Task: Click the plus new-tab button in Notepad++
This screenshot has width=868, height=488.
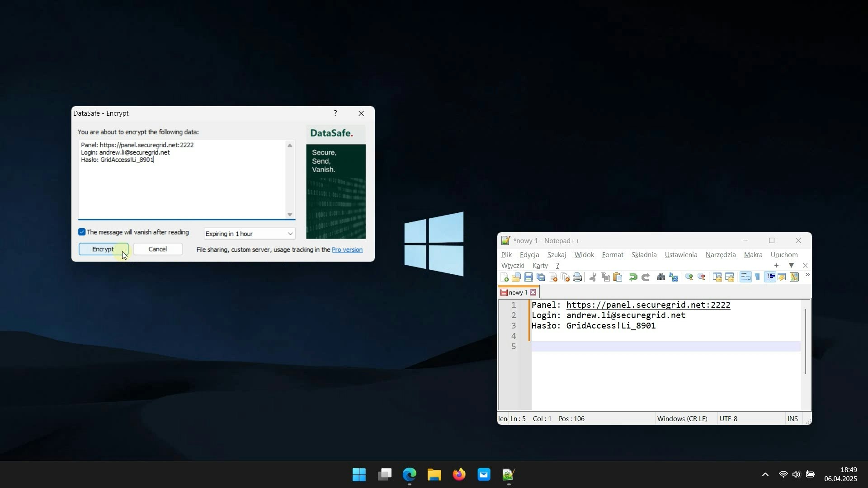Action: tap(776, 266)
